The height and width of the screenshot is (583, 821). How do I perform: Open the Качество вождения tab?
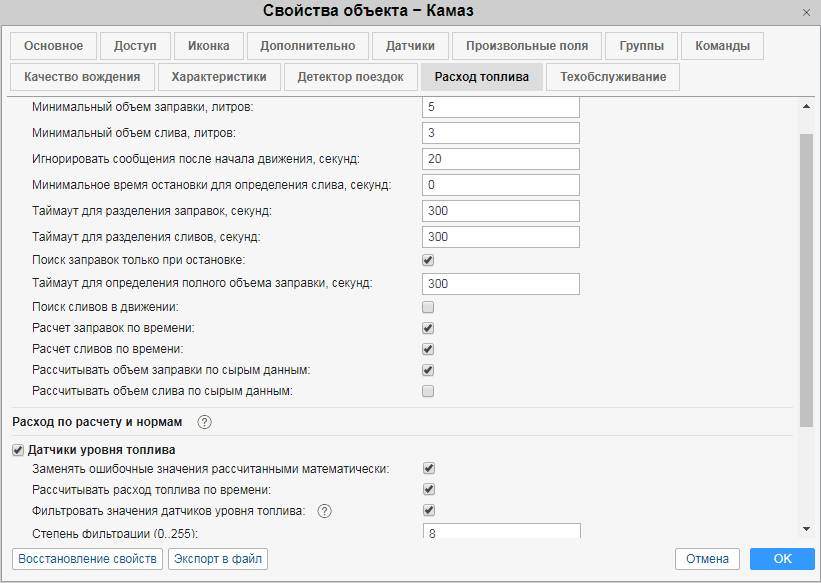(x=82, y=77)
